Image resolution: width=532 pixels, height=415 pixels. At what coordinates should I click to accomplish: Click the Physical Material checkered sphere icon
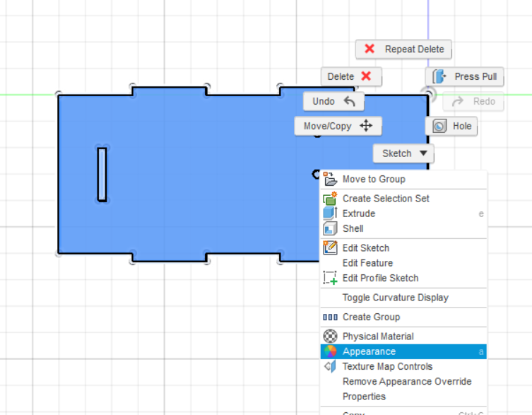pos(330,337)
